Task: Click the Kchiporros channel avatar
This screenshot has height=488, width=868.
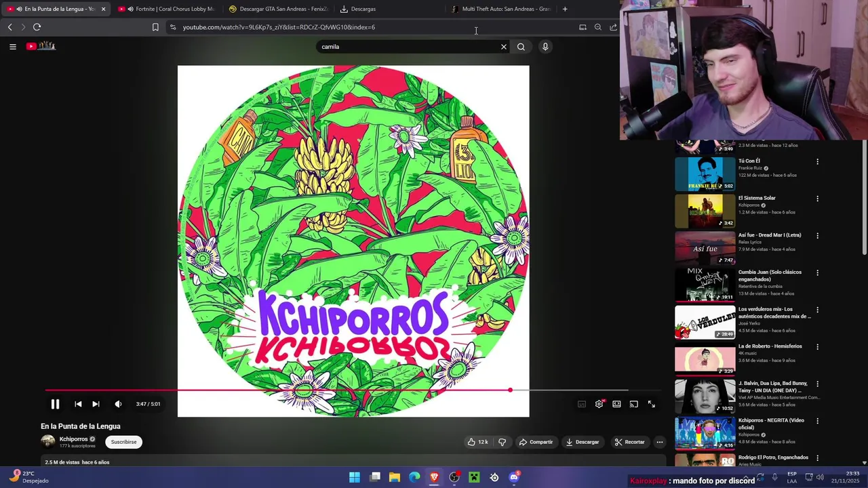Action: pyautogui.click(x=47, y=442)
